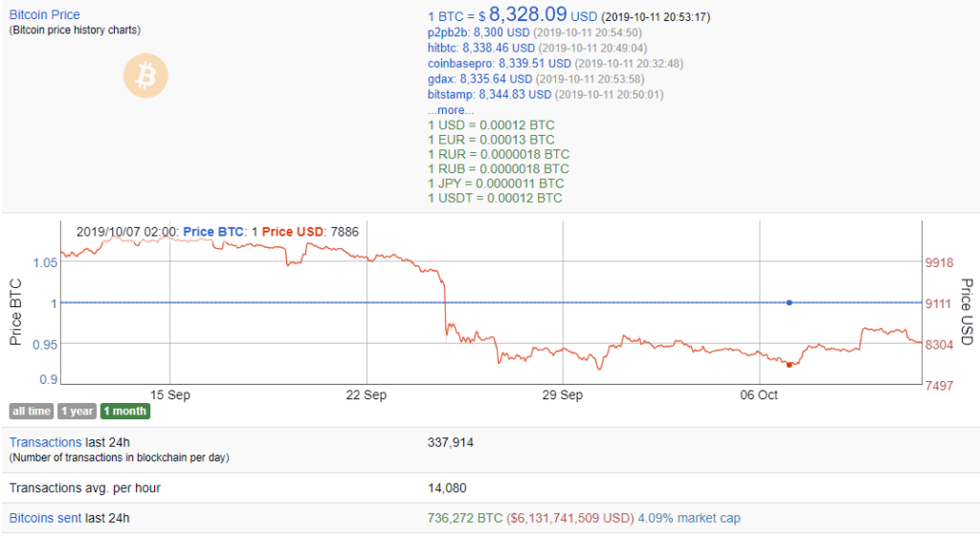Select the '1 month' chart range
Screen dimensions: 980x537
click(x=125, y=412)
